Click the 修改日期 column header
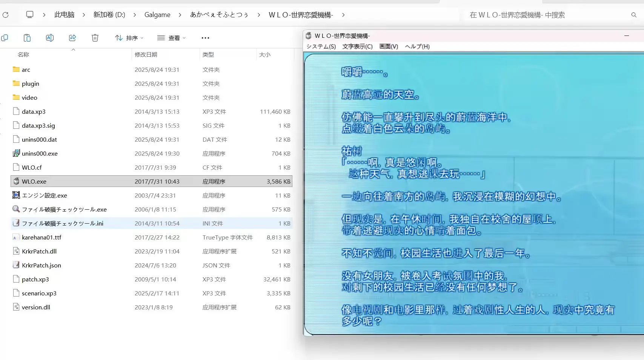 pyautogui.click(x=146, y=54)
